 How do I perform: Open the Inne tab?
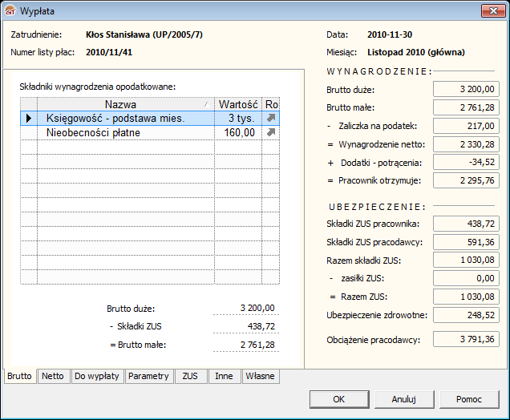224,376
